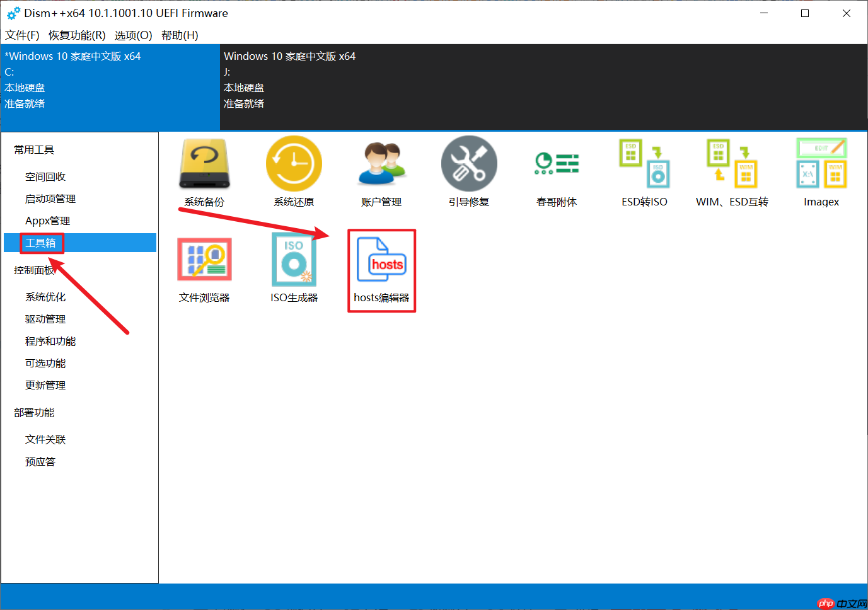Launch the ESD转ISO converter
The height and width of the screenshot is (610, 868).
(x=644, y=173)
